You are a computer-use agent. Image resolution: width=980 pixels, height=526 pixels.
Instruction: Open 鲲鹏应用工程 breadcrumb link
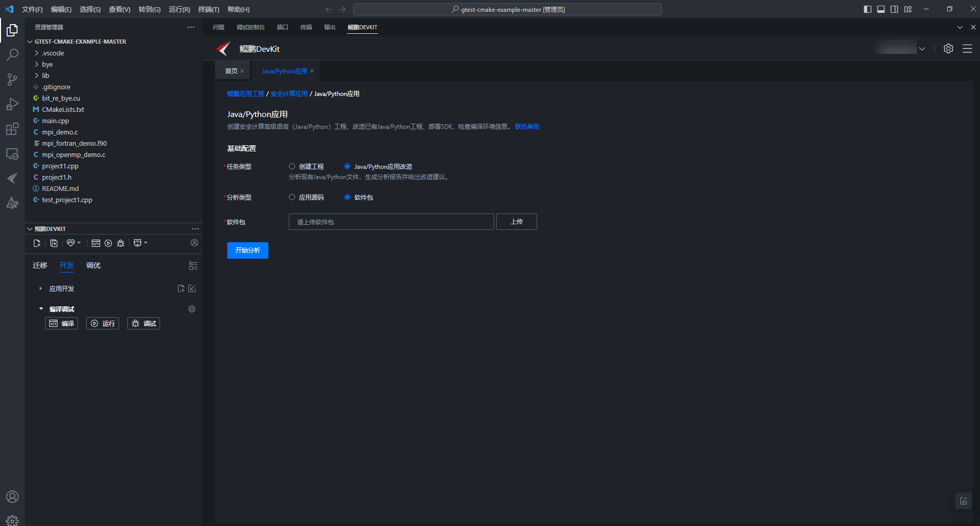click(x=246, y=94)
